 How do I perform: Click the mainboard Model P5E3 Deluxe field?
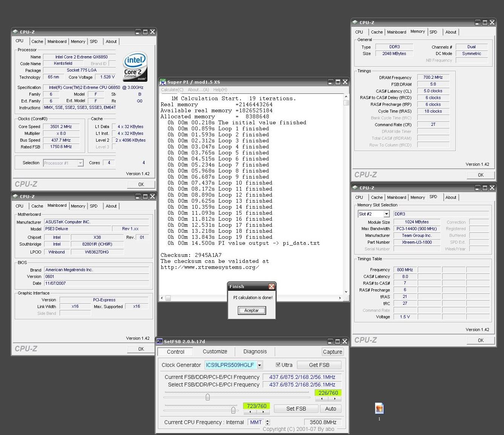pyautogui.click(x=78, y=229)
